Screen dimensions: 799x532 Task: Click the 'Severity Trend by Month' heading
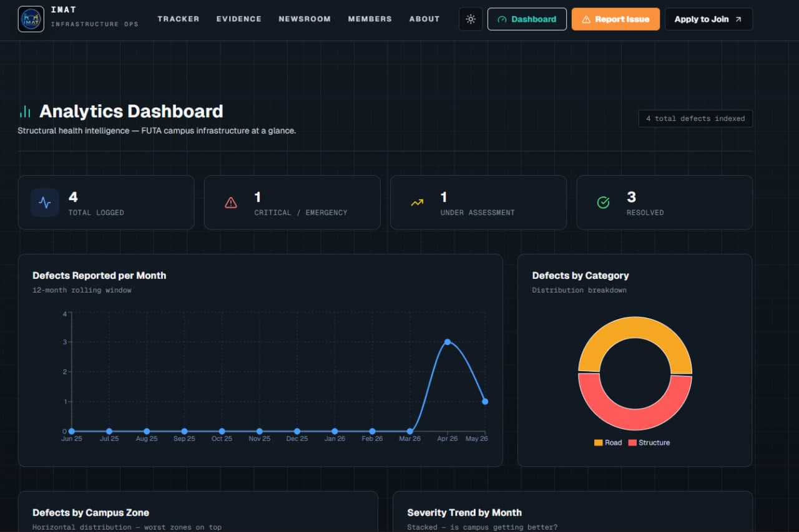464,513
